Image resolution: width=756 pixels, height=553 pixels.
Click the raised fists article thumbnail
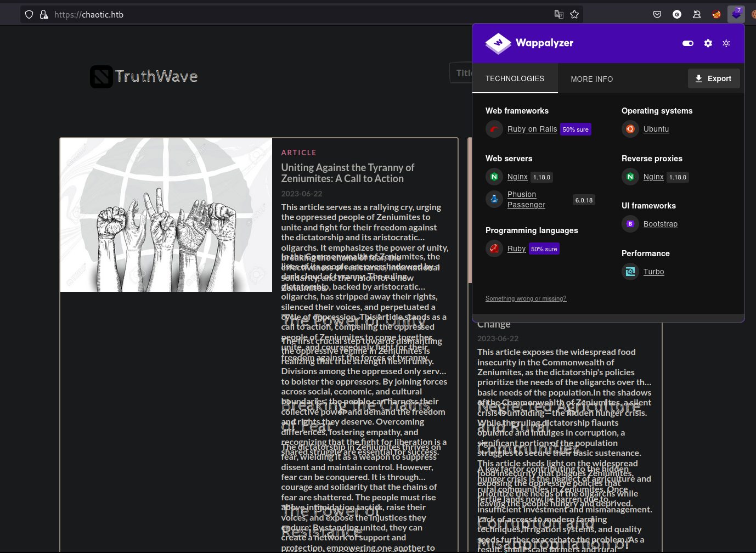pos(166,215)
